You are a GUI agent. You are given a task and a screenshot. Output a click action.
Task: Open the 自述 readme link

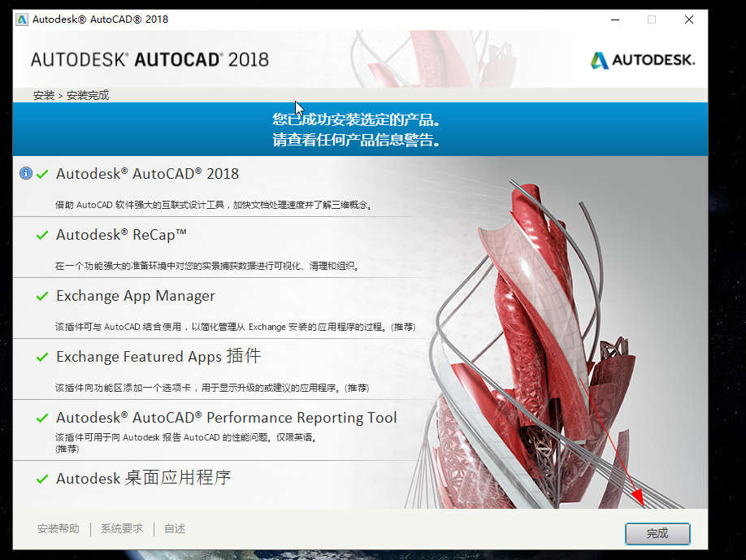tap(175, 528)
